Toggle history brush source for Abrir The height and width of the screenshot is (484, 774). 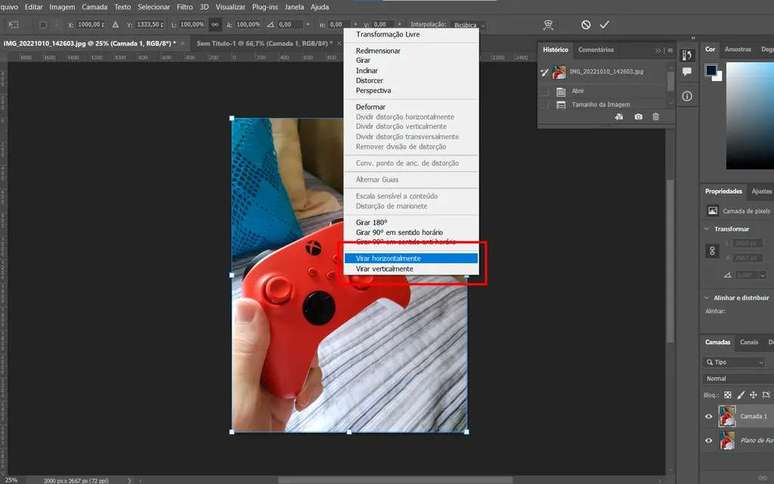click(x=544, y=91)
